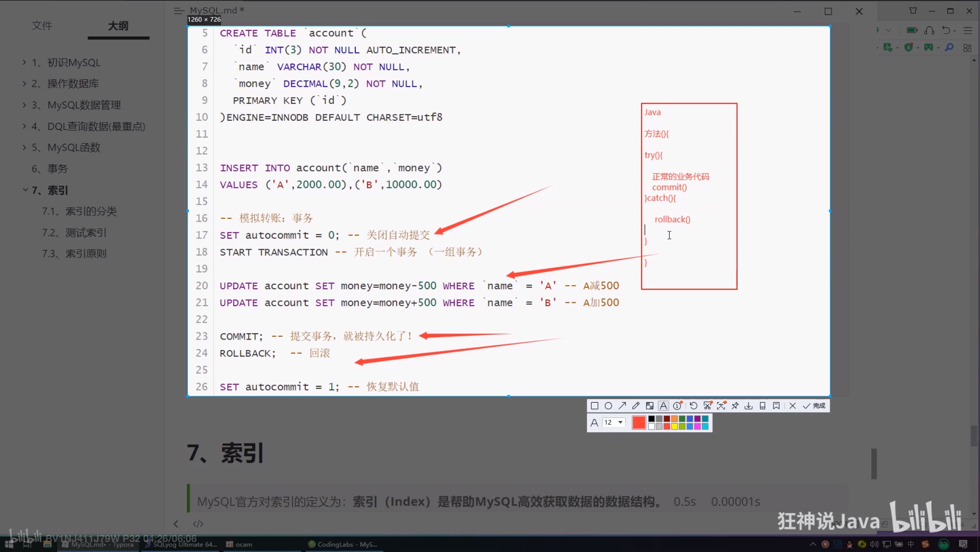Select the arrow drawing tool
The width and height of the screenshot is (980, 552).
coord(622,406)
